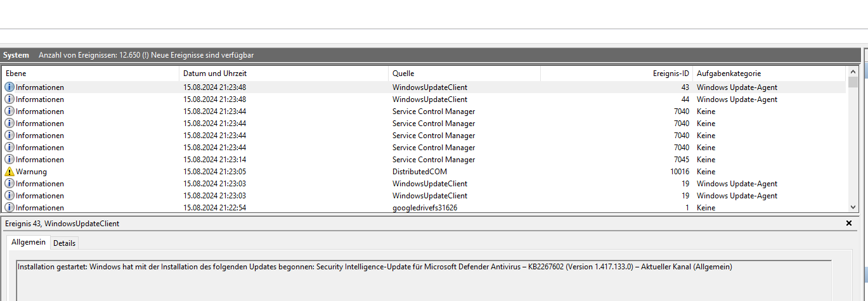Select the Service Control Manager 7045 event
Viewport: 868px width, 301px height.
433,160
